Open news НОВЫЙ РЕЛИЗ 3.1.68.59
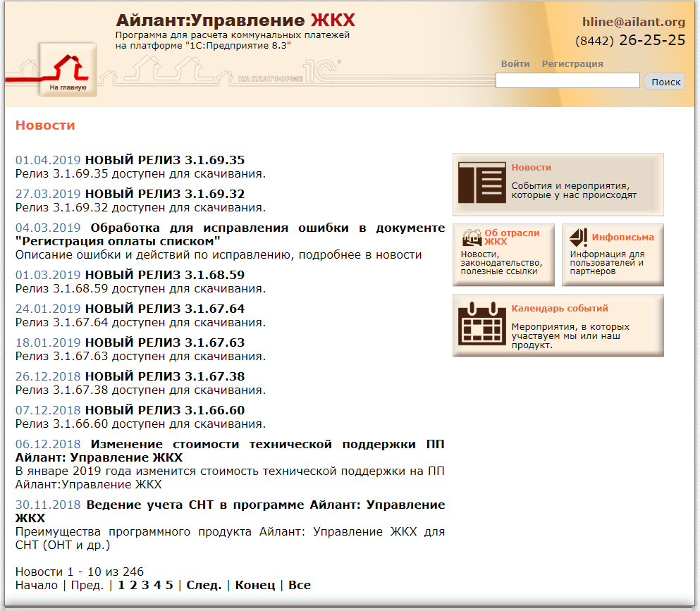The width and height of the screenshot is (700, 611). (165, 274)
